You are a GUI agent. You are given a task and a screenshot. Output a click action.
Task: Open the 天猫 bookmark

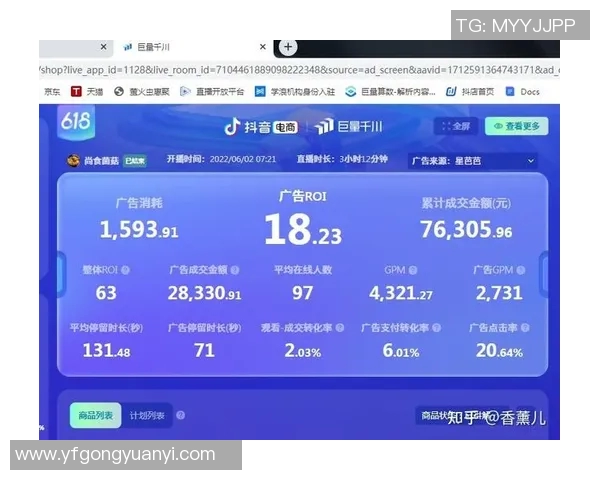coord(87,91)
